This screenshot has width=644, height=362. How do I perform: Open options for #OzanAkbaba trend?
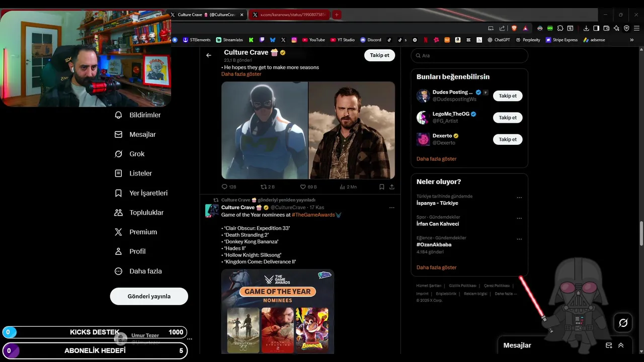coord(519,239)
